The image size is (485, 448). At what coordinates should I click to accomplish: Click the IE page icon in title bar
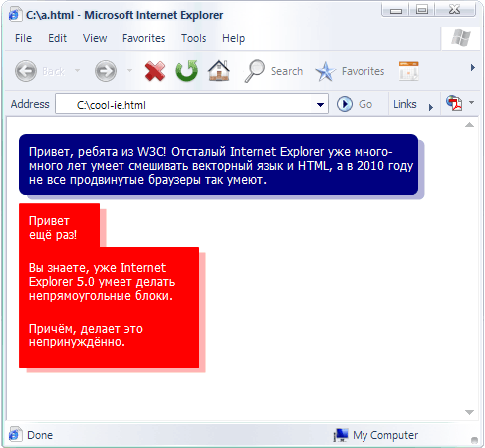(15, 15)
